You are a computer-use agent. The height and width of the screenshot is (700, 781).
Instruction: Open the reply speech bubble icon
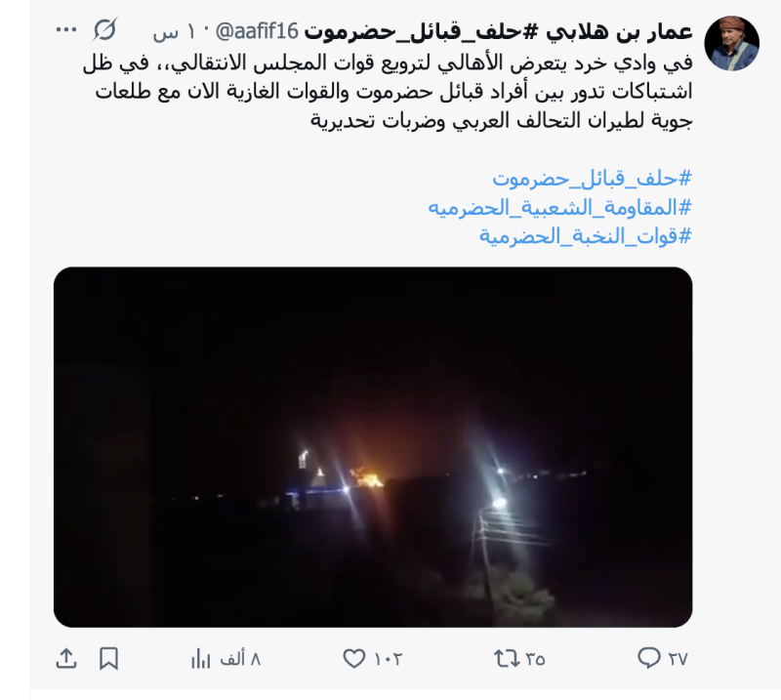648,658
